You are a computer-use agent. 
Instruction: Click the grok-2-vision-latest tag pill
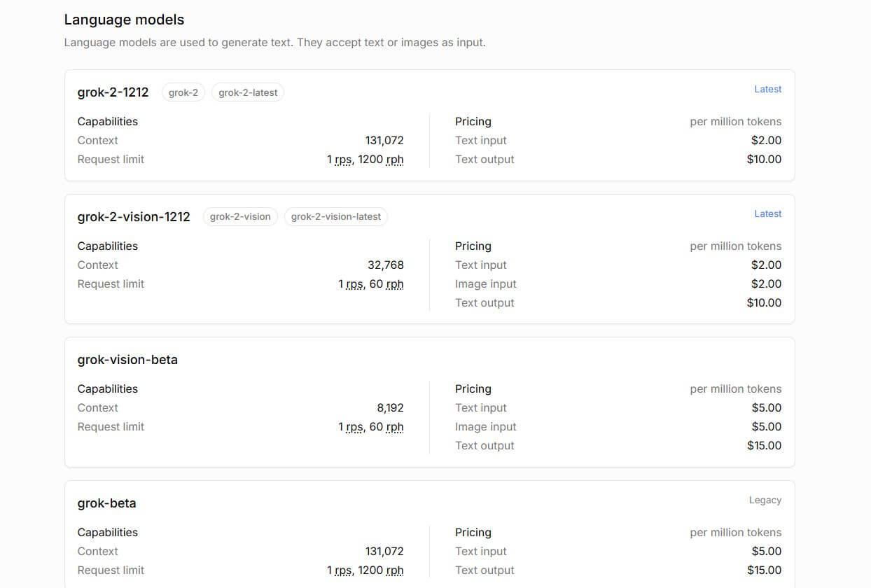pos(335,216)
